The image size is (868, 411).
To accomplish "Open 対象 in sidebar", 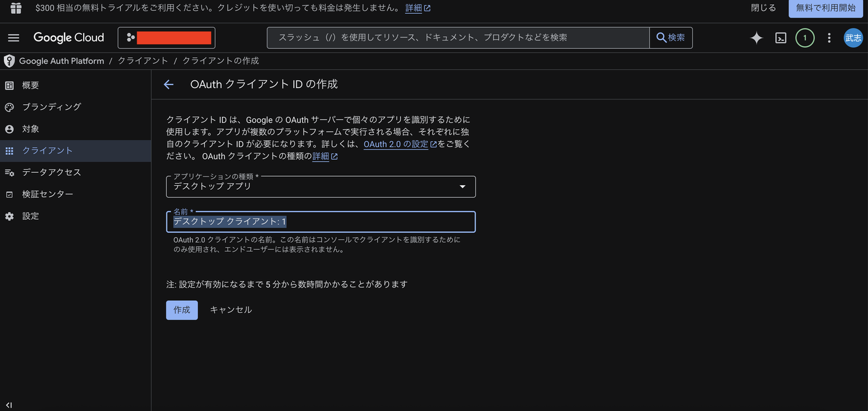I will (x=75, y=129).
